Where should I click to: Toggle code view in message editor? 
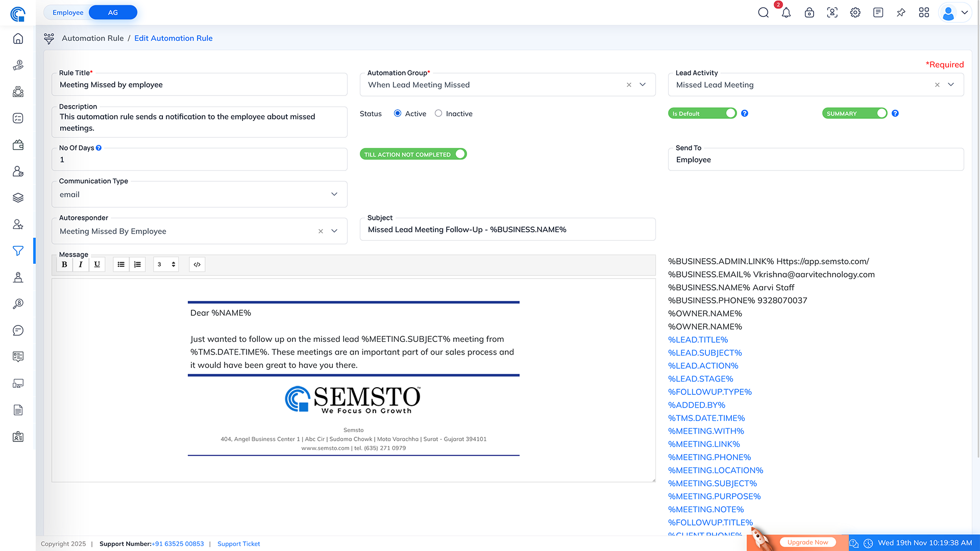(x=197, y=264)
